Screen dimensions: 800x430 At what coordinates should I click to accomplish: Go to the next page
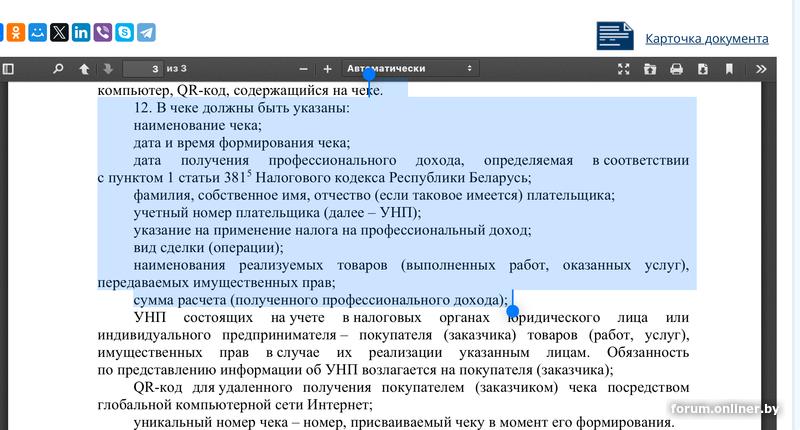coord(107,69)
